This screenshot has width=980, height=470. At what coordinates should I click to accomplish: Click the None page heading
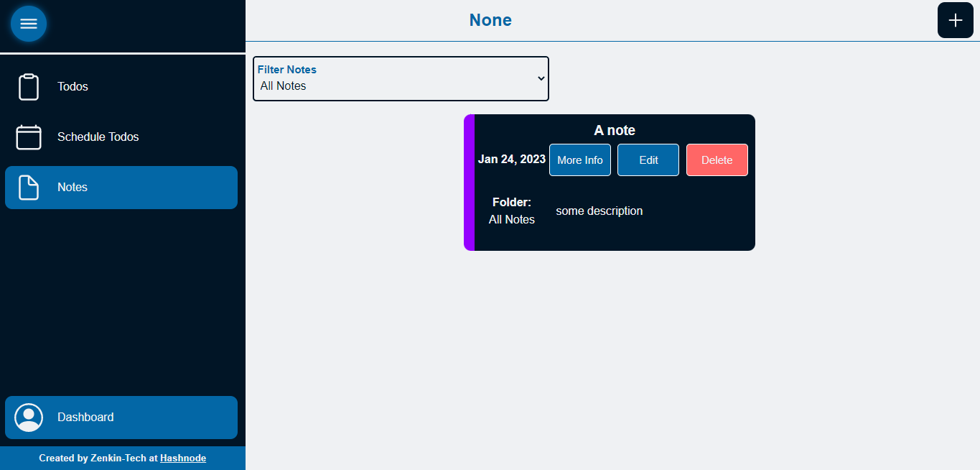490,20
